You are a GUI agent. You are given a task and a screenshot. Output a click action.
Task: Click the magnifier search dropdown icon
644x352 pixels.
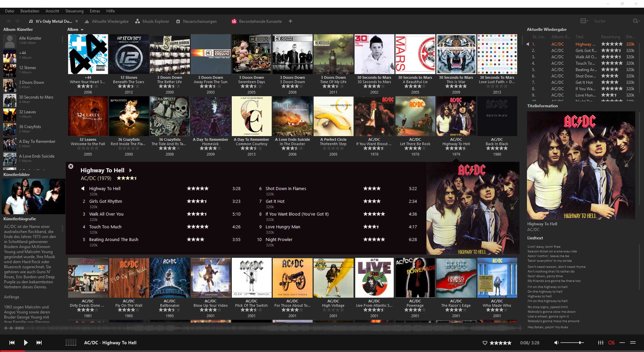click(636, 21)
